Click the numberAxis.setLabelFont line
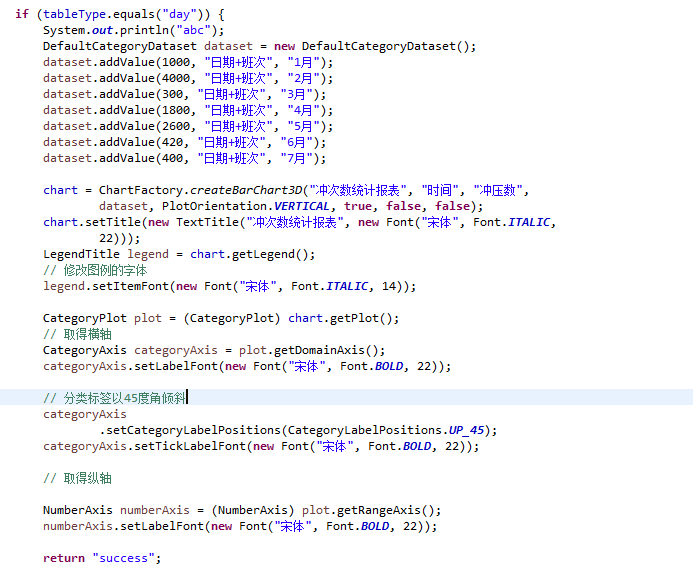 (x=240, y=526)
